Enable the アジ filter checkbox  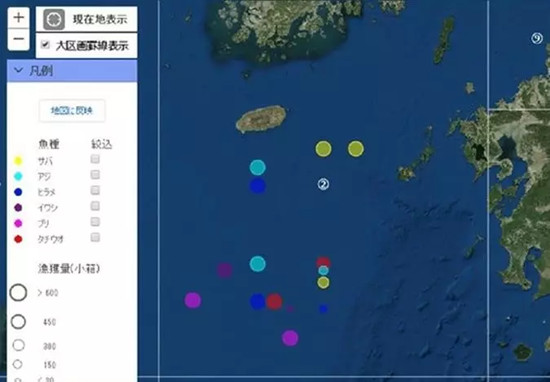(x=95, y=174)
